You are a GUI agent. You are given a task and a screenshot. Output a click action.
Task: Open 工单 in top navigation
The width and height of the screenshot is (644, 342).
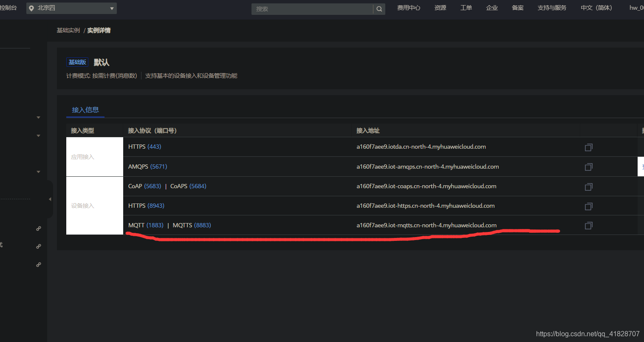[x=466, y=8]
